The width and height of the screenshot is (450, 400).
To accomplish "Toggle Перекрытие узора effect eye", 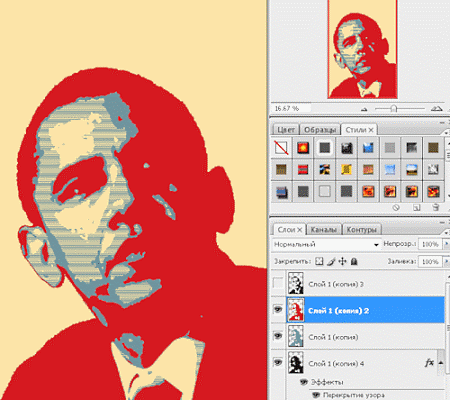I will point(316,395).
